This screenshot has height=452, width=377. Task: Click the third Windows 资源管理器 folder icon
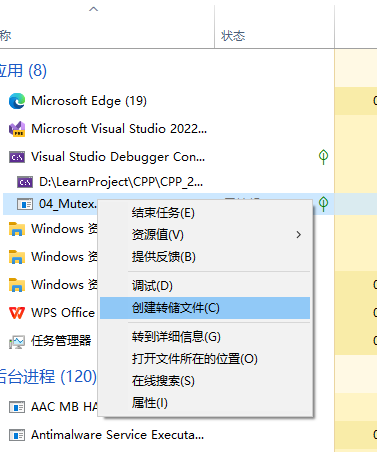pos(17,285)
